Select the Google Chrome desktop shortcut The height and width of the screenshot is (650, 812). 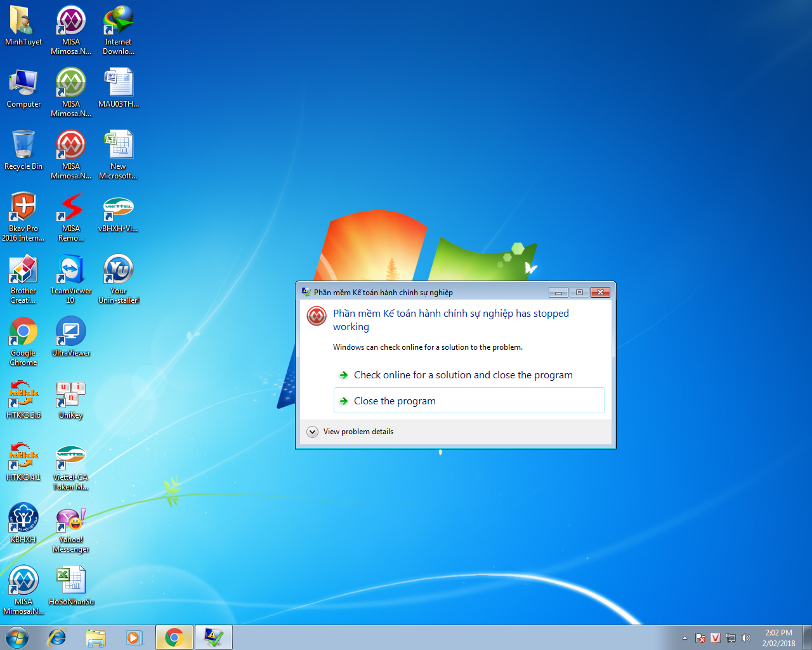tap(23, 341)
